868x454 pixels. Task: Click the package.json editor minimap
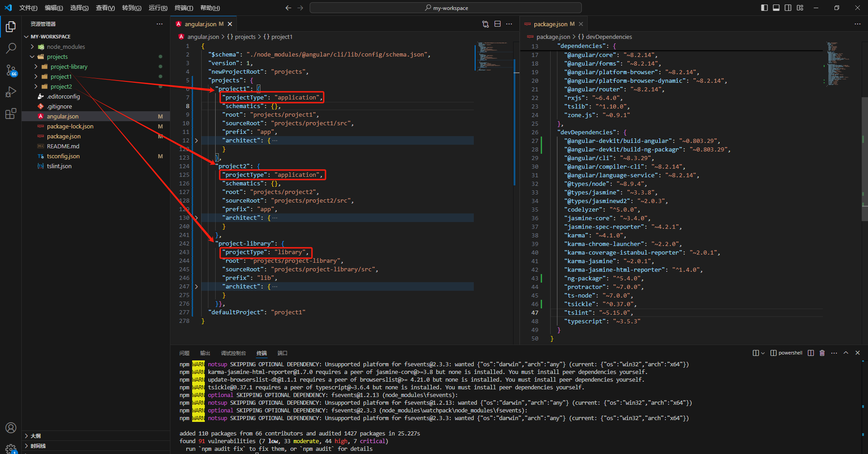click(x=841, y=63)
